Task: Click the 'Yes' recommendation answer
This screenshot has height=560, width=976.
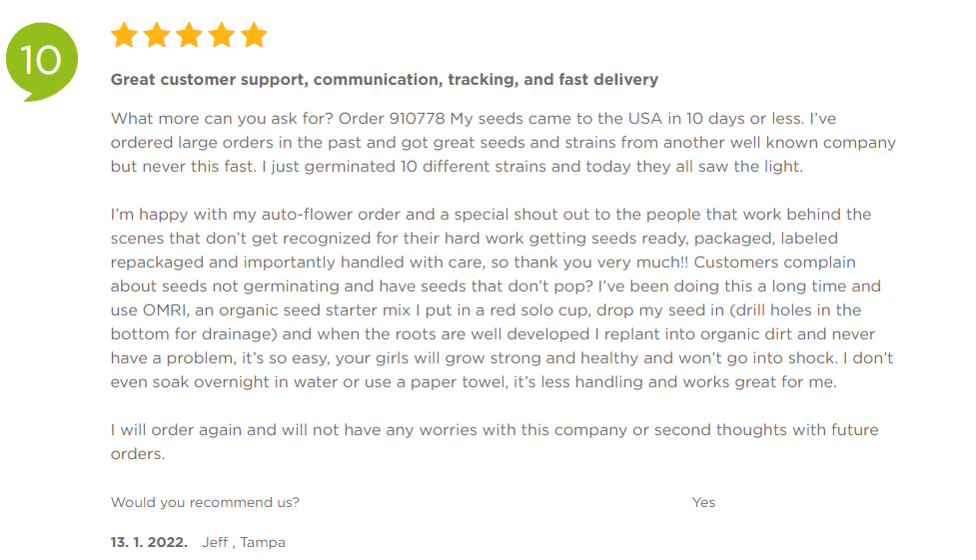Action: (x=703, y=502)
